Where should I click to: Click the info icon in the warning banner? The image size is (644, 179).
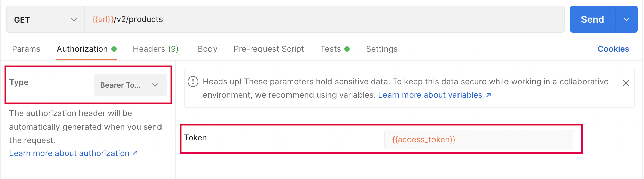(x=193, y=82)
